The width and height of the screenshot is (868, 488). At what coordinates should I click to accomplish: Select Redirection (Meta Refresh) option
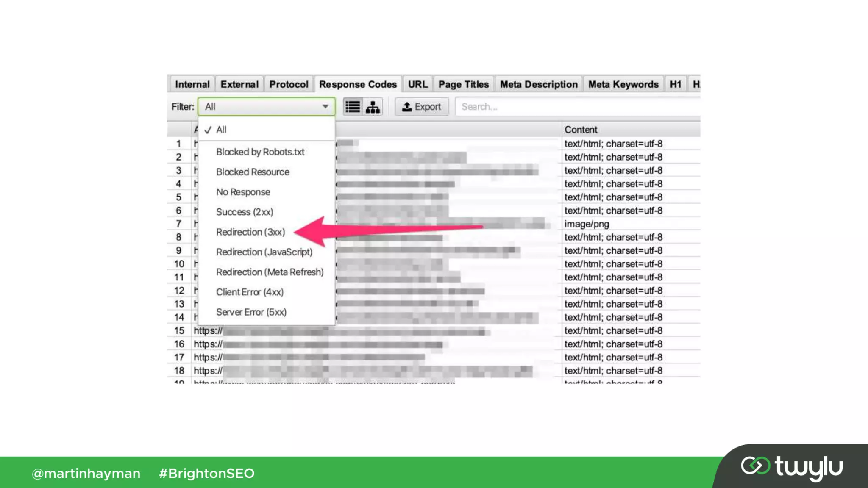pos(270,272)
